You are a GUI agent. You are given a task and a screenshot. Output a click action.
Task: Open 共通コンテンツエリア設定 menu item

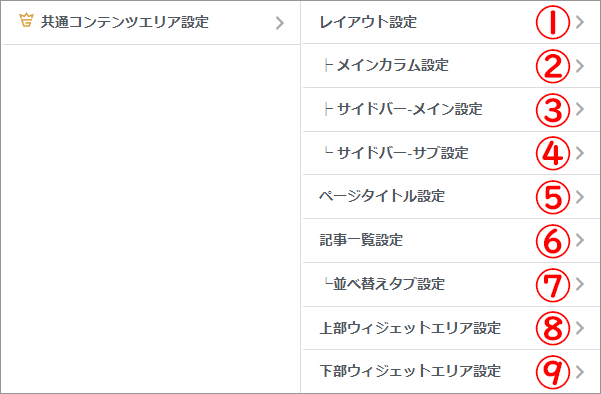coord(151,22)
